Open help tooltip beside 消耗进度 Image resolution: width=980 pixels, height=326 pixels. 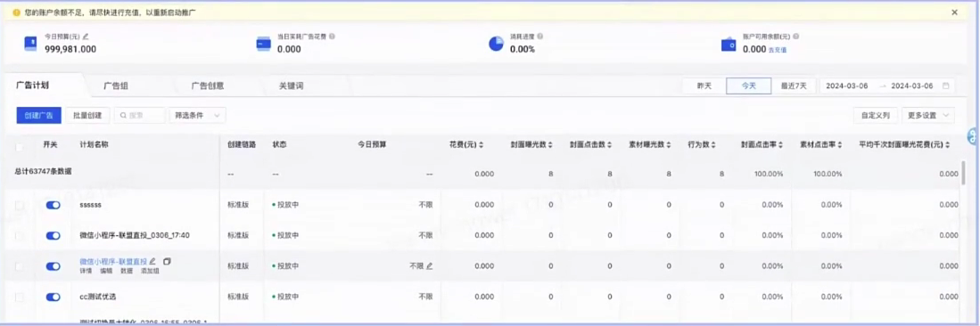pyautogui.click(x=539, y=37)
